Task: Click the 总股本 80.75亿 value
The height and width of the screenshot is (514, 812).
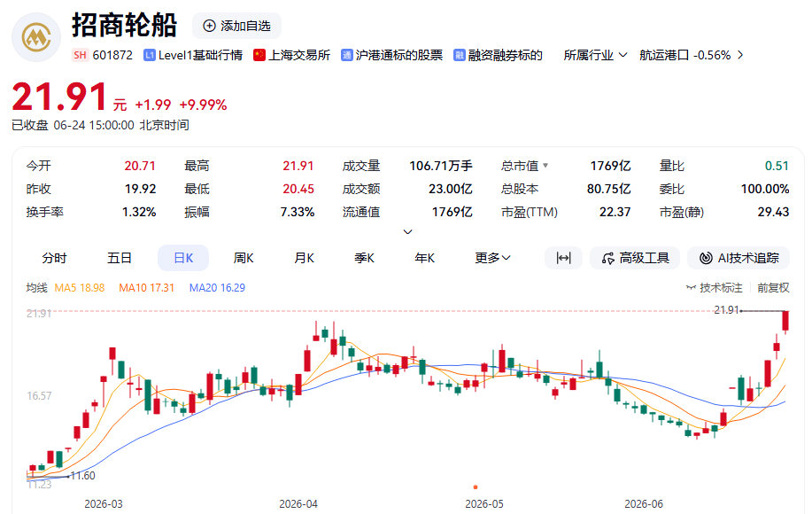Action: point(608,189)
